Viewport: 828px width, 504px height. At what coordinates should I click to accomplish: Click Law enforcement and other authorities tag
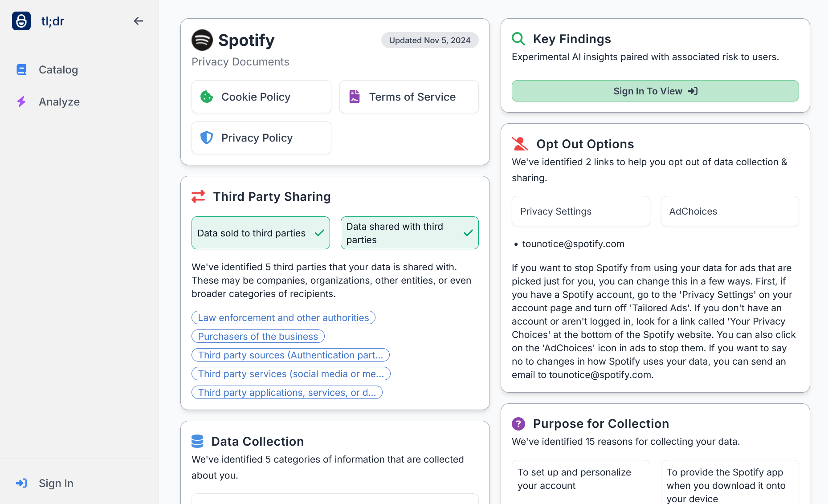283,317
